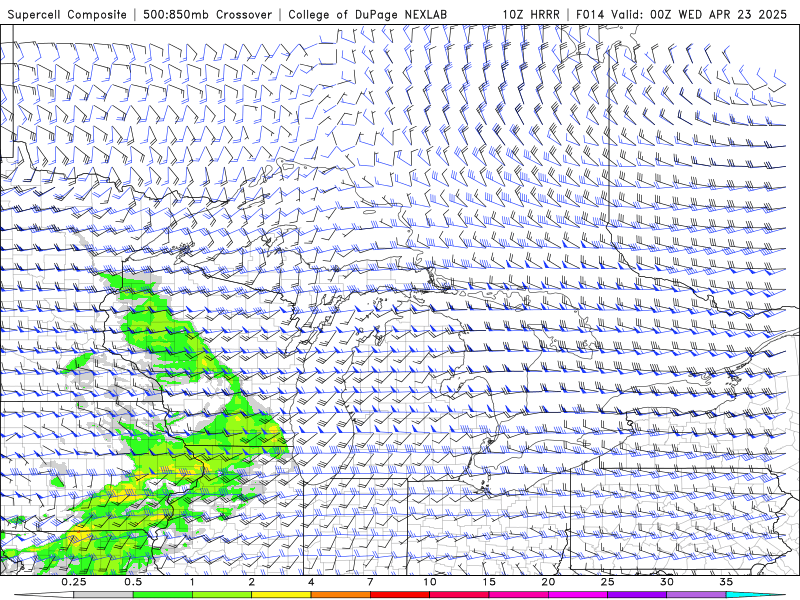The width and height of the screenshot is (800, 600).
Task: Click the colorbar label 30
Action: [667, 582]
